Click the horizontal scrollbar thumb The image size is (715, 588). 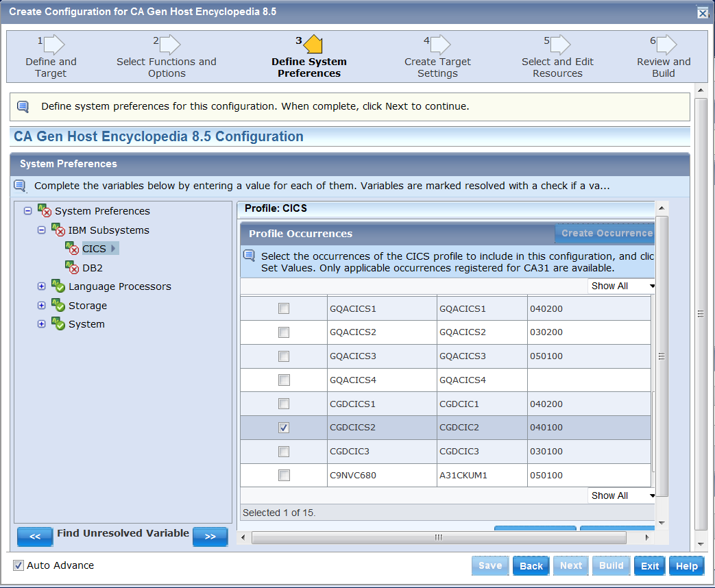pos(439,537)
